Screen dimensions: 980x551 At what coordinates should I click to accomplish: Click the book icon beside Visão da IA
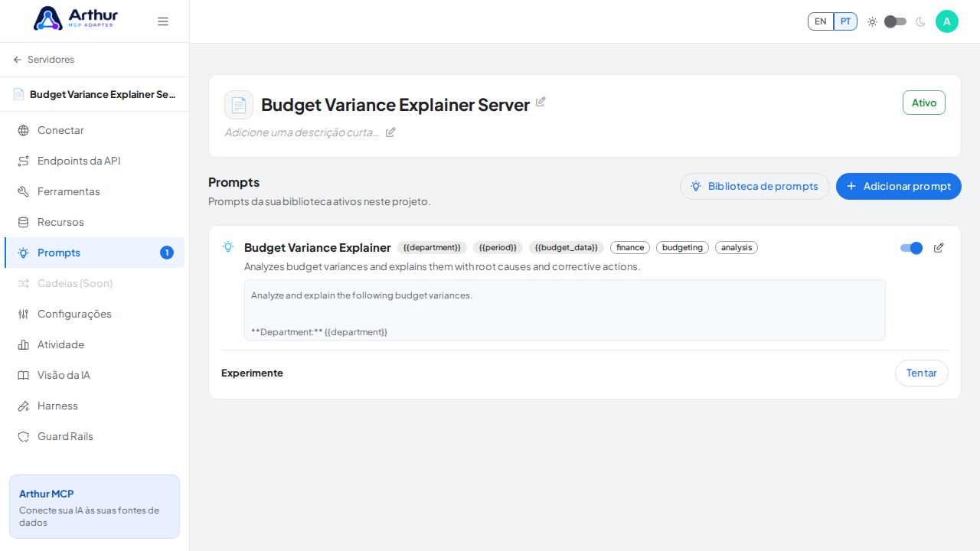coord(23,375)
